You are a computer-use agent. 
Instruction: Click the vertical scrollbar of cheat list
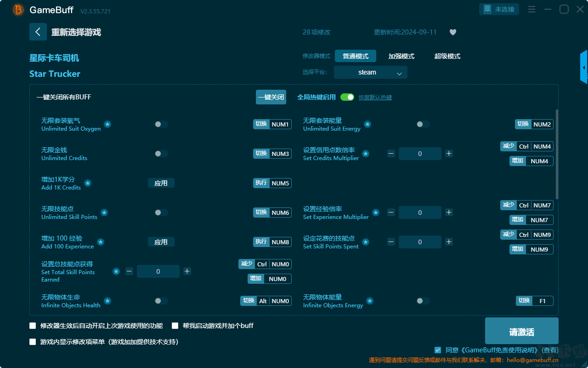click(557, 154)
